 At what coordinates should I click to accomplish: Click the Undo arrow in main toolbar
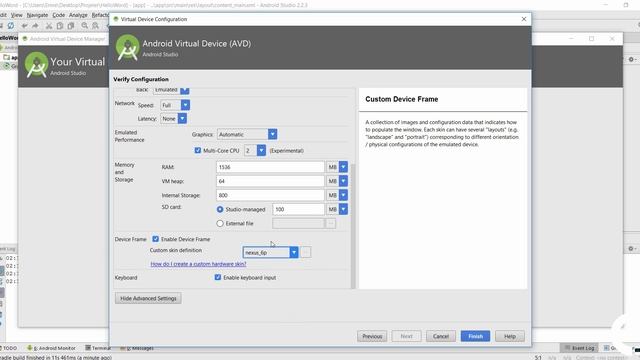(24, 26)
